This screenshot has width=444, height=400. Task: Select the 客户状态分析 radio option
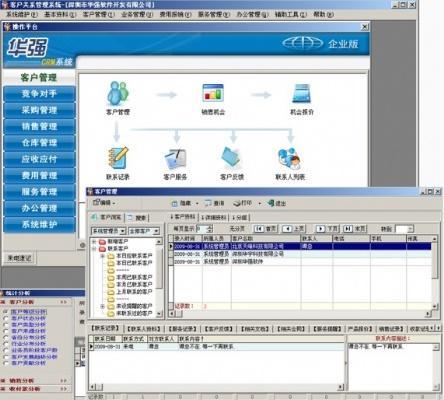coord(5,318)
